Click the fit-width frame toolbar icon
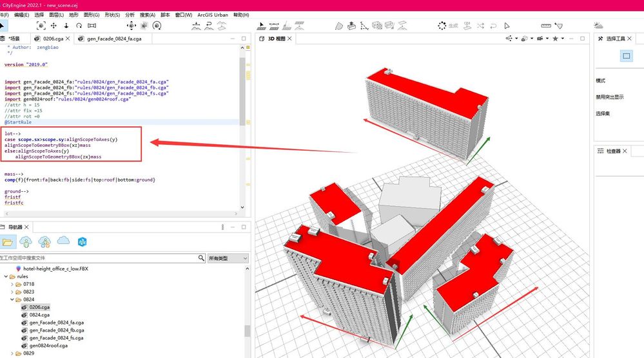The height and width of the screenshot is (358, 644). click(x=92, y=25)
